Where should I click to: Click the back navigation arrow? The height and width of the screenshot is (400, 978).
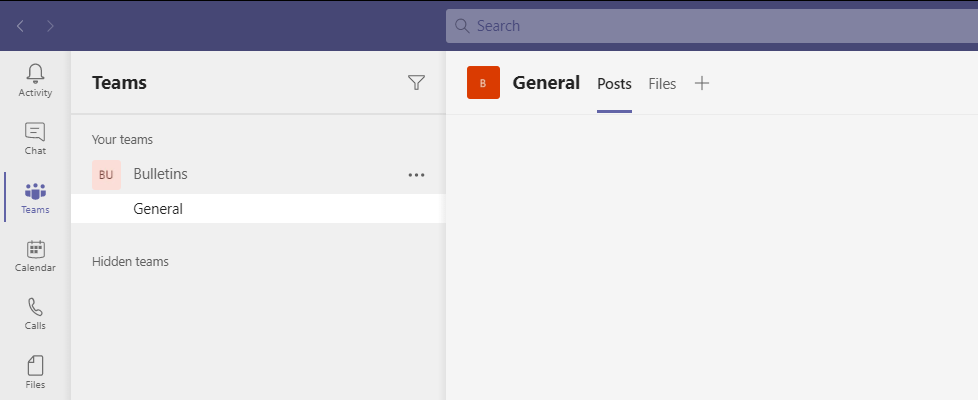pos(20,26)
